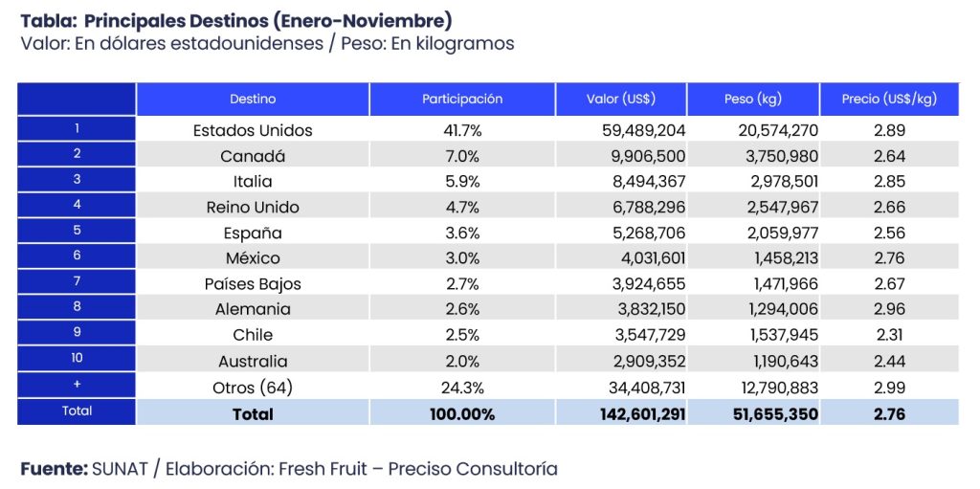Select the Italia row name
980x489 pixels.
(x=253, y=182)
